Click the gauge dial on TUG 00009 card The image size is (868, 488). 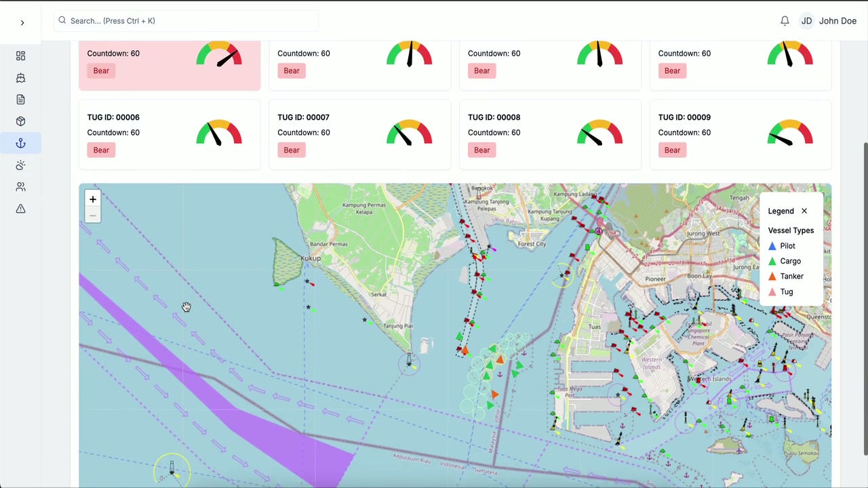790,133
